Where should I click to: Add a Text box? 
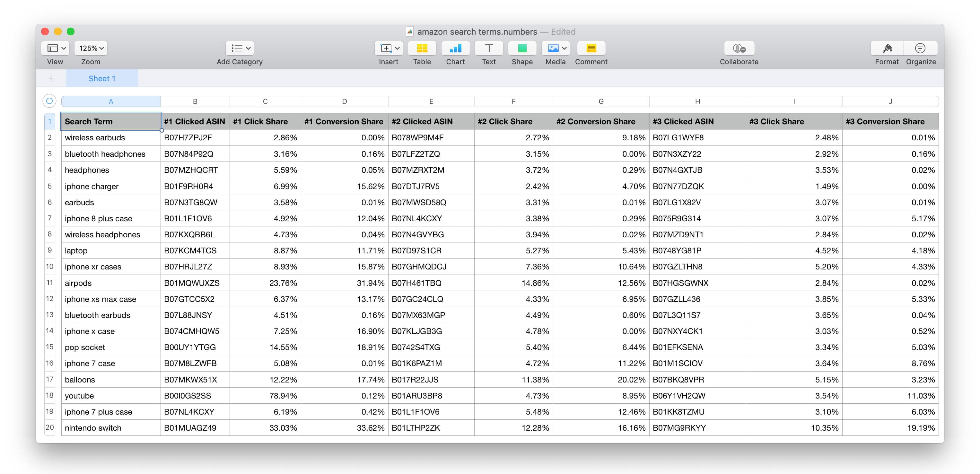coord(489,48)
